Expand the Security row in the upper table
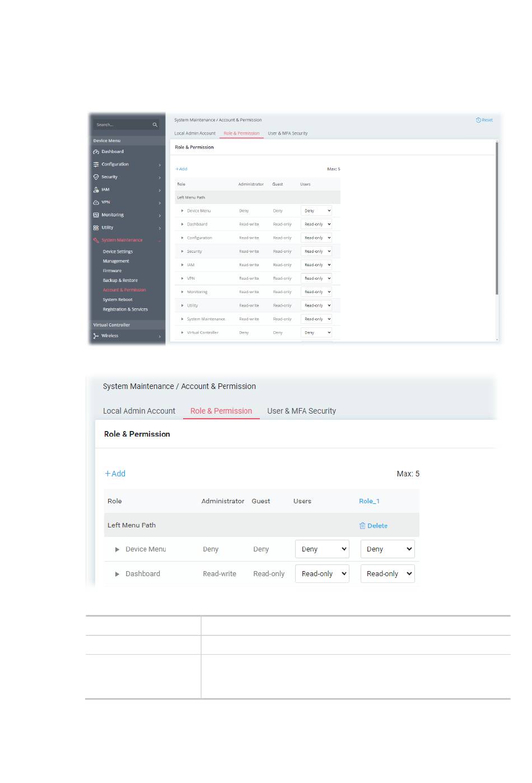532x783 pixels. (x=182, y=252)
